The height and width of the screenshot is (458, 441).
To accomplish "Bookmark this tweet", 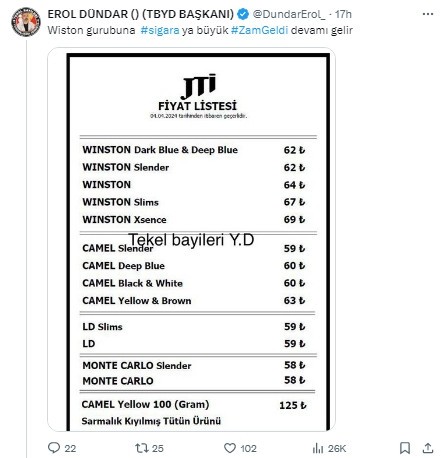I will [x=405, y=448].
